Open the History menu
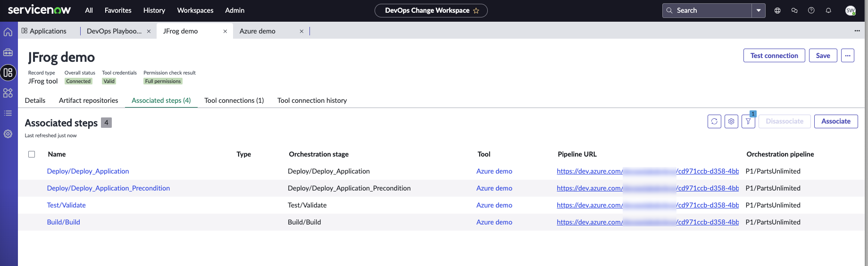868x266 pixels. click(154, 10)
